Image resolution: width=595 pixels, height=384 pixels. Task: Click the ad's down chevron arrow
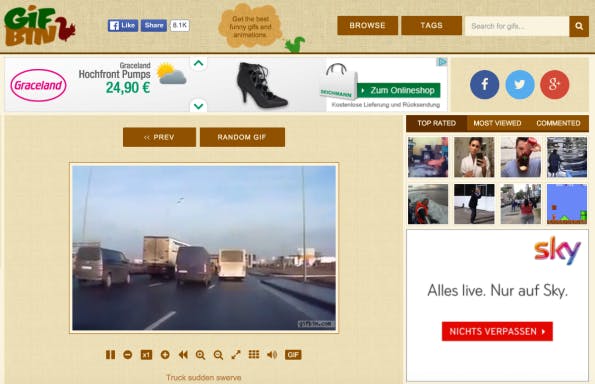pos(198,106)
